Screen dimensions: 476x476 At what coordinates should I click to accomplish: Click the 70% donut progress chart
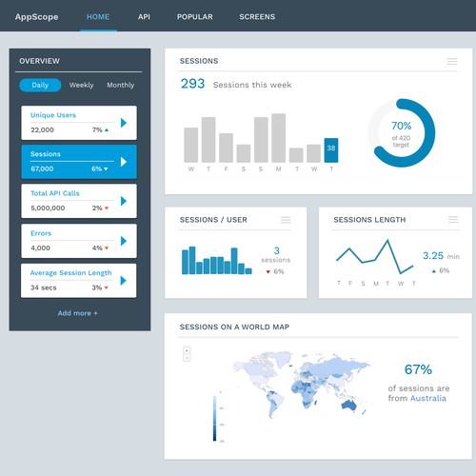click(x=402, y=133)
